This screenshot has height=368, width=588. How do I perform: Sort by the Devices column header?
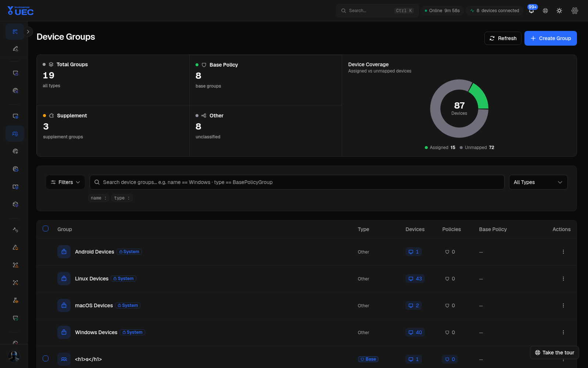click(x=415, y=229)
